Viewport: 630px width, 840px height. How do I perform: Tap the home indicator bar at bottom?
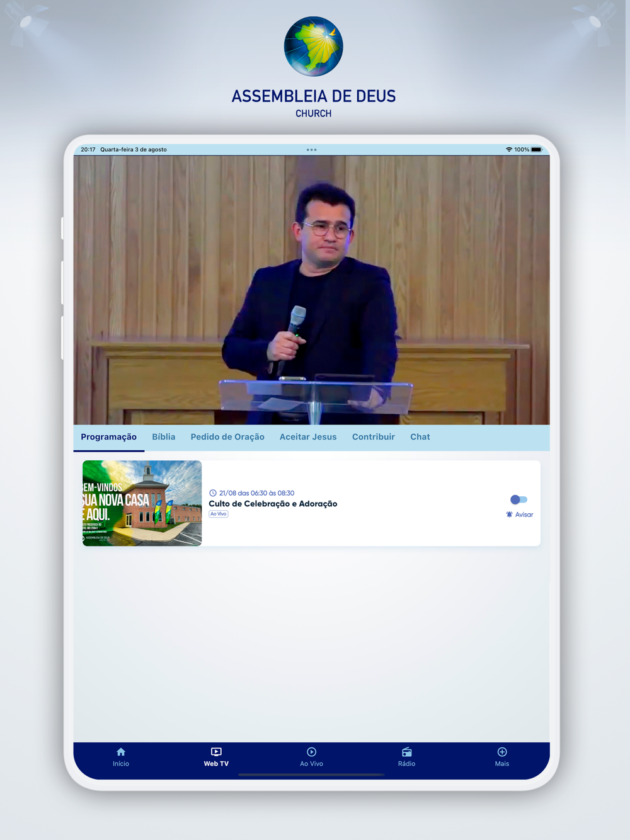click(x=311, y=775)
